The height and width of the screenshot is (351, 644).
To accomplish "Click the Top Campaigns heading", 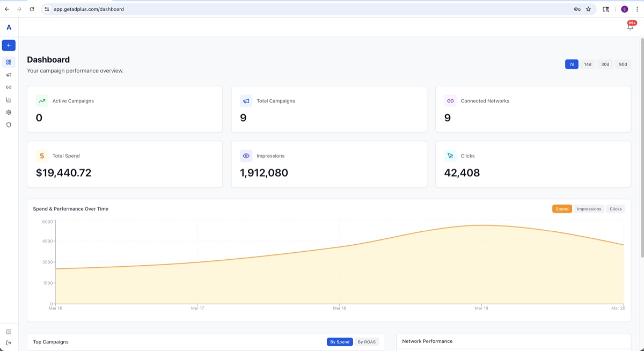I will (50, 342).
